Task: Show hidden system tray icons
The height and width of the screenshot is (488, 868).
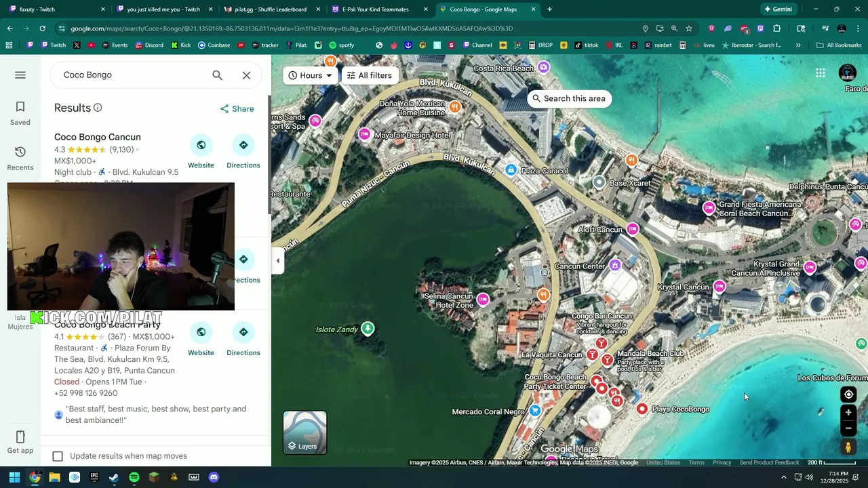Action: point(784,477)
